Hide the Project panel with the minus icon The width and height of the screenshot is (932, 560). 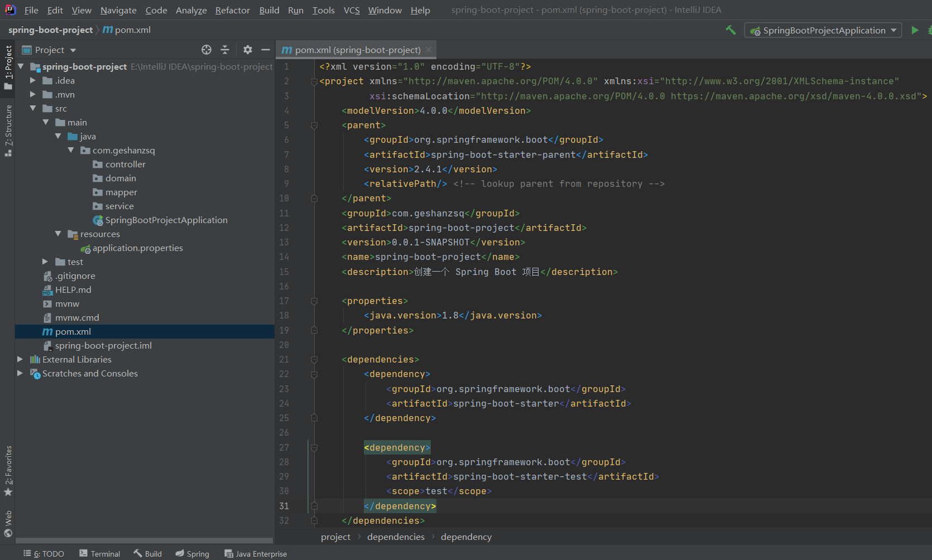pos(266,50)
